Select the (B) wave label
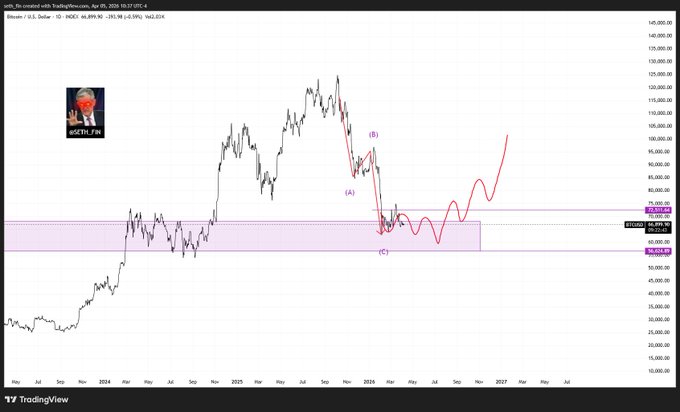680x412 pixels. 373,134
